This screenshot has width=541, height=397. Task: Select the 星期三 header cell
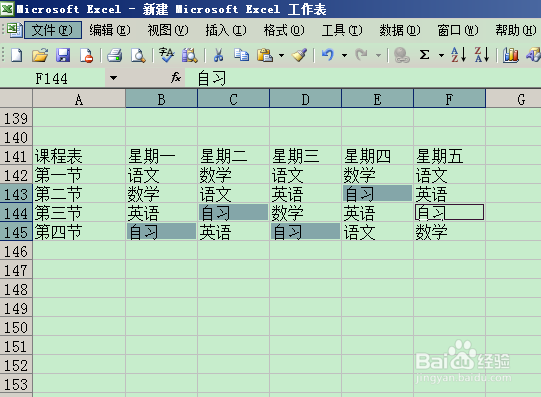coord(305,156)
